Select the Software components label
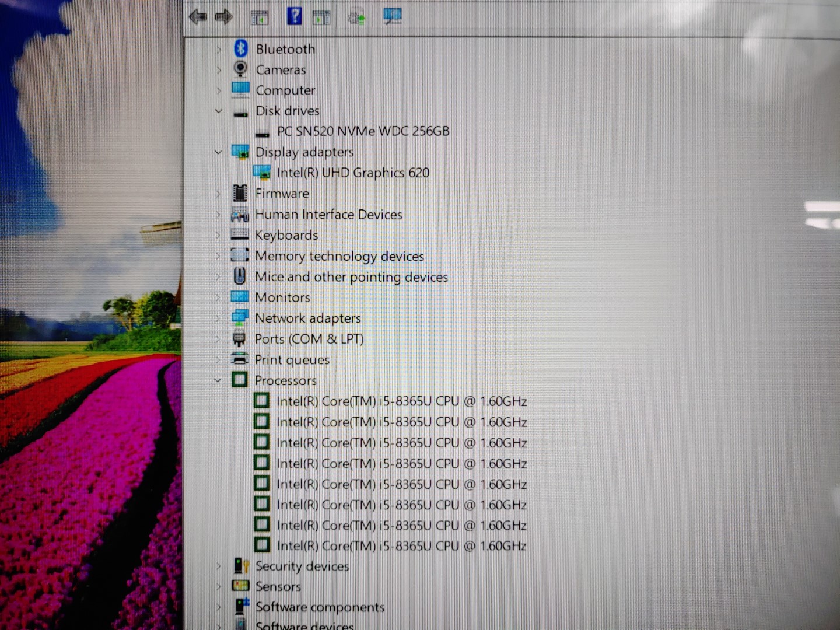Viewport: 840px width, 630px height. point(320,607)
